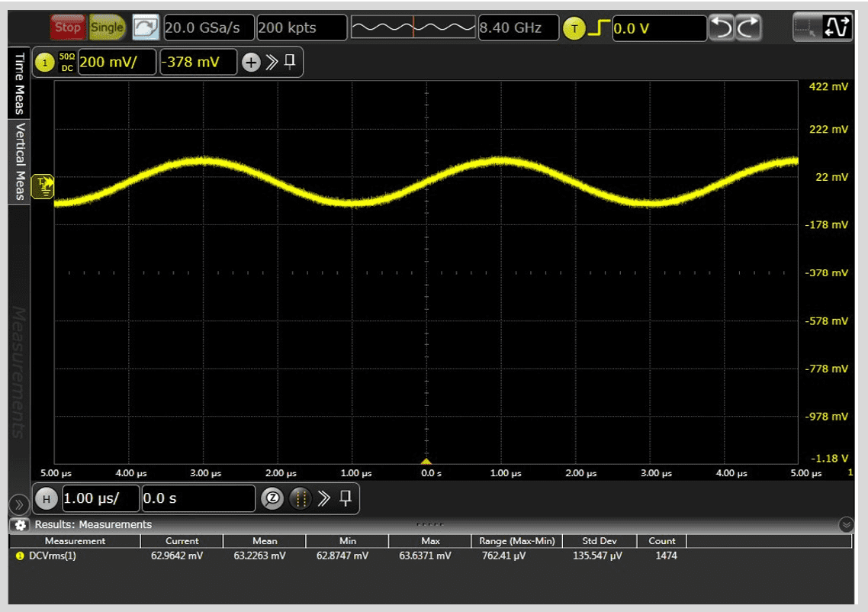This screenshot has width=868, height=612.
Task: Open the Results settings gear icon
Action: (21, 525)
